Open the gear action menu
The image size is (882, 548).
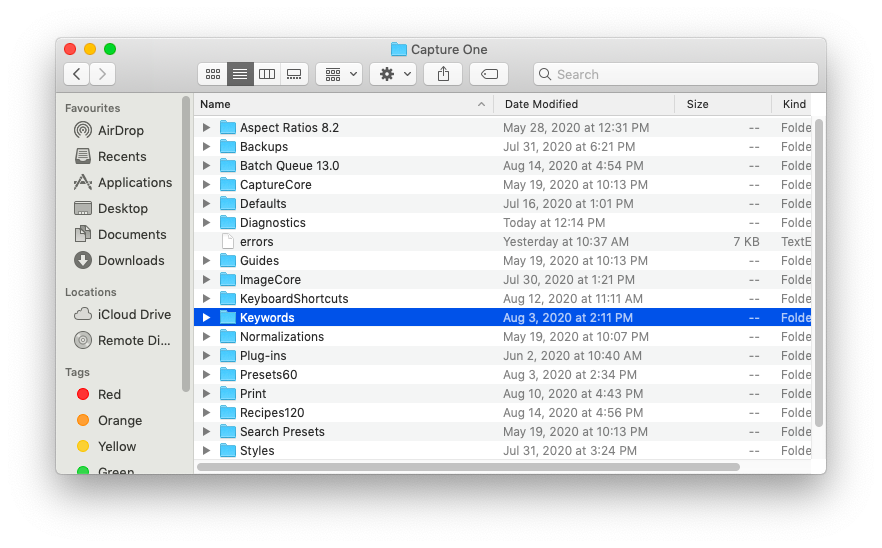(x=393, y=74)
